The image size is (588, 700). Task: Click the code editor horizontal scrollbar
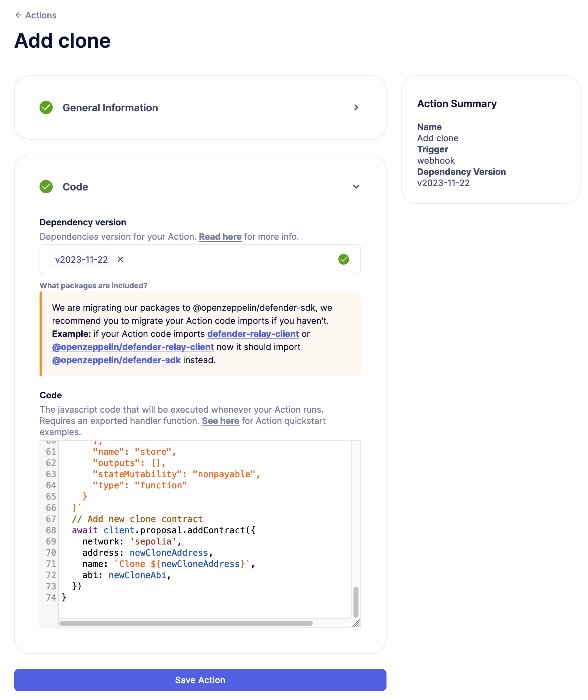(x=186, y=623)
